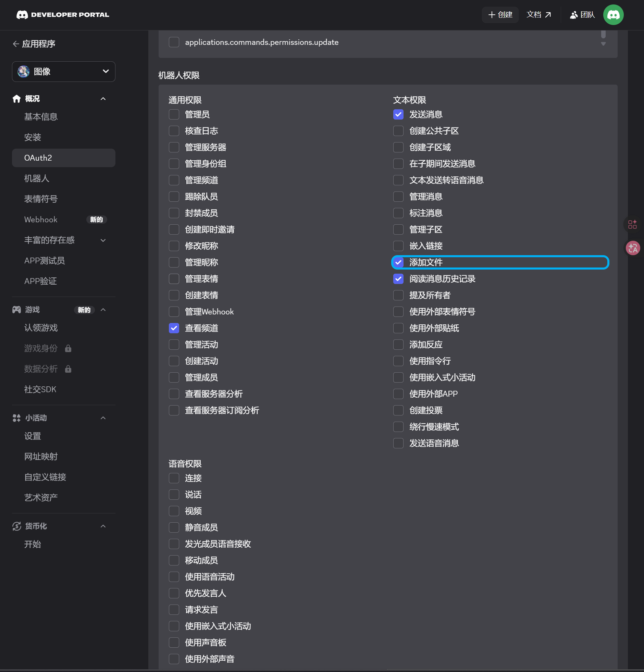Open the green Discord profile avatar
Image resolution: width=644 pixels, height=672 pixels.
pos(613,15)
